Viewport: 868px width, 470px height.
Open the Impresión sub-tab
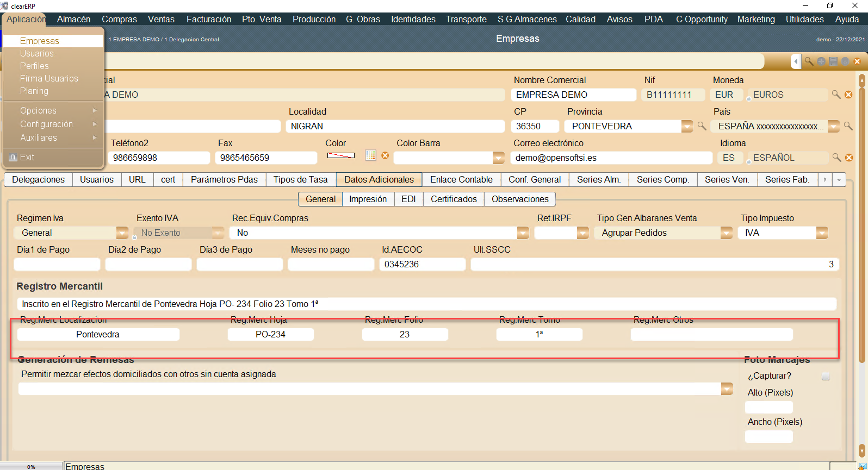[368, 199]
